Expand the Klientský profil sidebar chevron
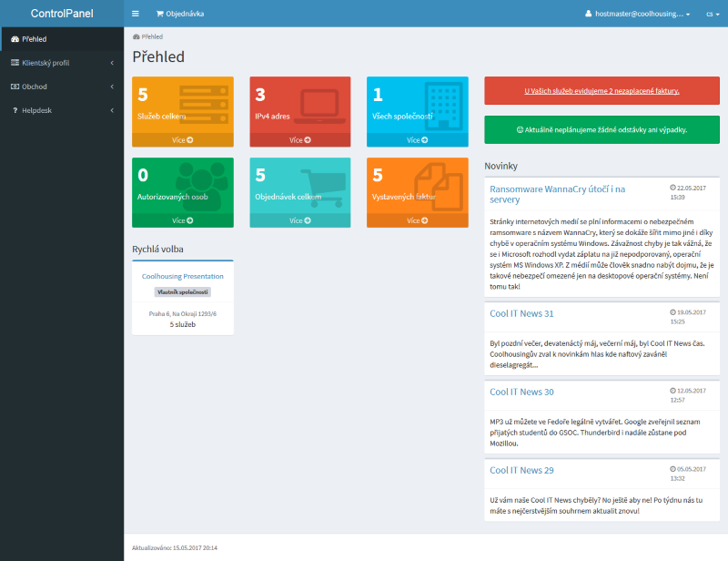728x561 pixels. [x=112, y=63]
